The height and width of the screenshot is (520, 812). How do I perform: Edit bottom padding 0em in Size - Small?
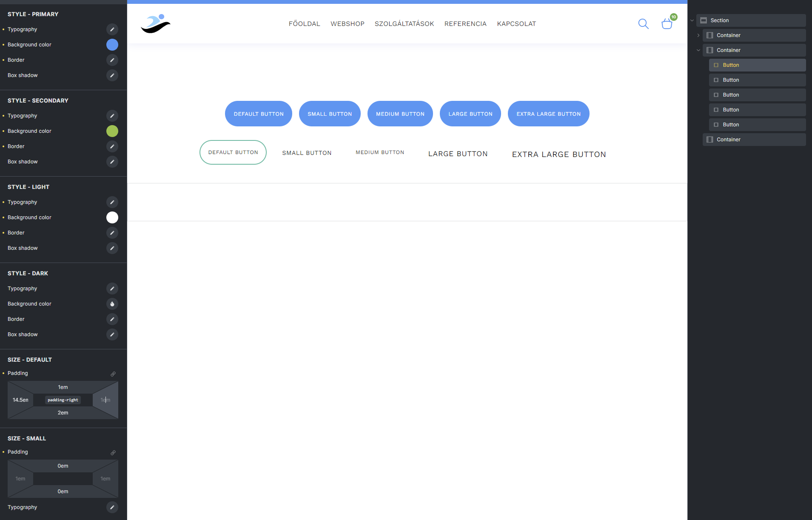[63, 491]
